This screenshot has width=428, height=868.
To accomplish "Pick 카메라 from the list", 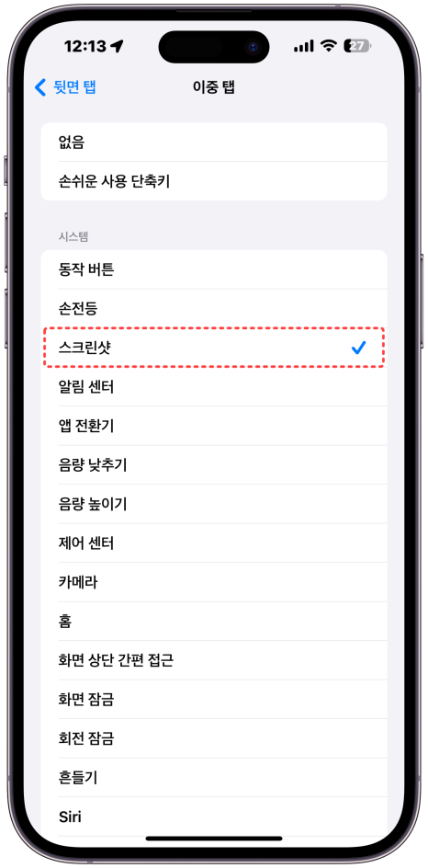I will [x=214, y=582].
